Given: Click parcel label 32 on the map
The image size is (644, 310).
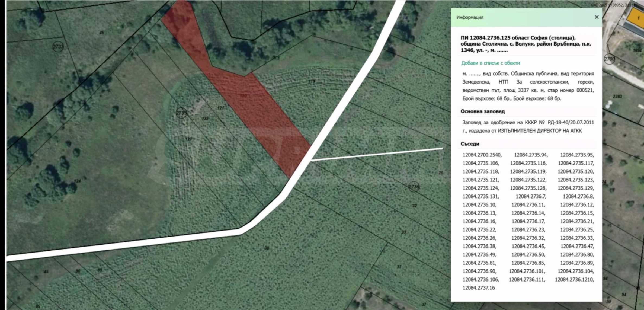Looking at the screenshot, I should [415, 206].
